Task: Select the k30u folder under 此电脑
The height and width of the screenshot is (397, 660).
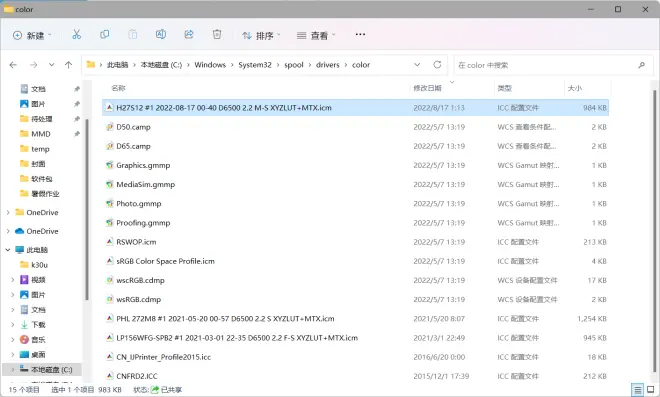Action: 40,265
